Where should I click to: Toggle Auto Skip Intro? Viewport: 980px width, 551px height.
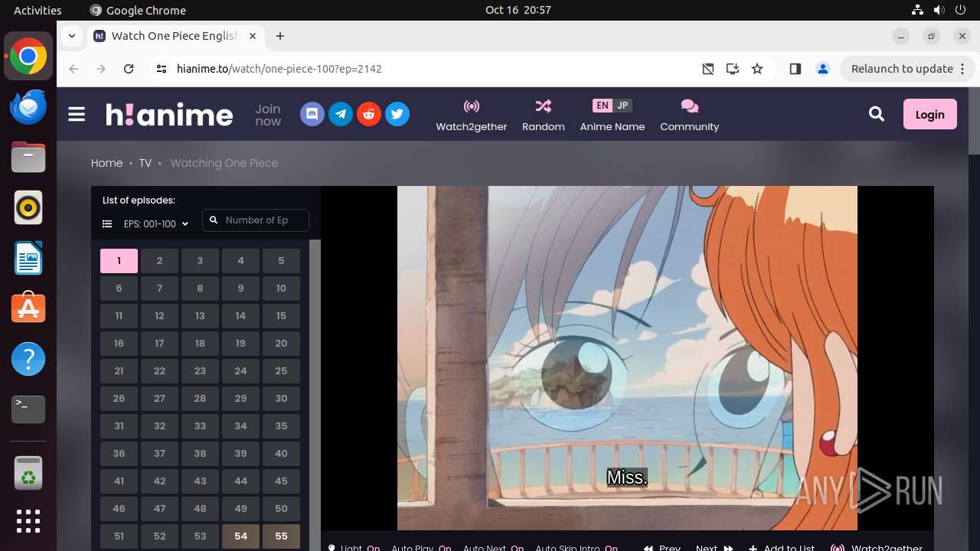[577, 548]
